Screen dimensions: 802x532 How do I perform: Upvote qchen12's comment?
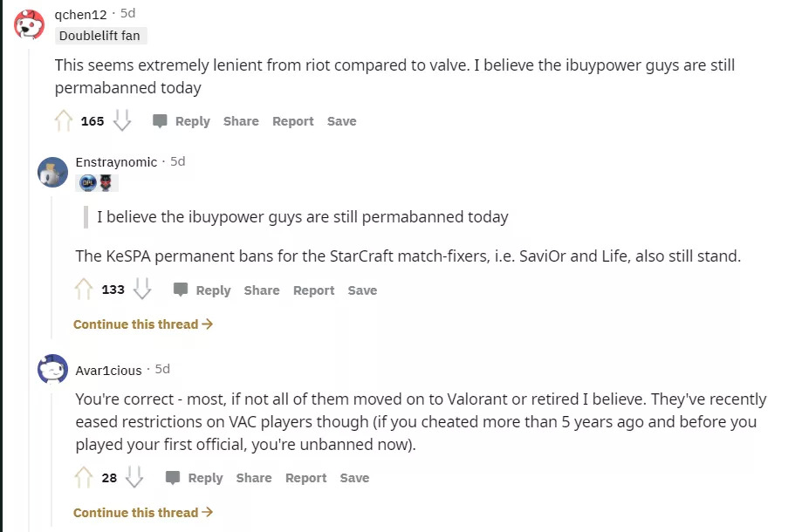64,121
